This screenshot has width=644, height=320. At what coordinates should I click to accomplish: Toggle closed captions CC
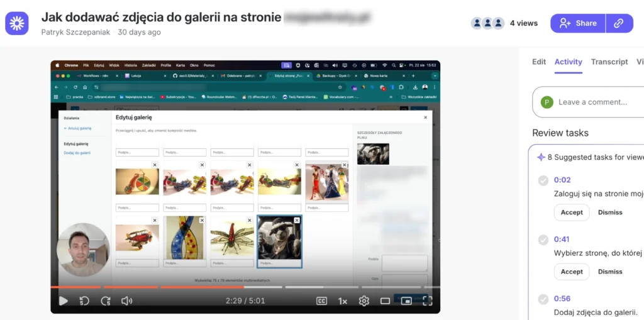click(x=321, y=301)
